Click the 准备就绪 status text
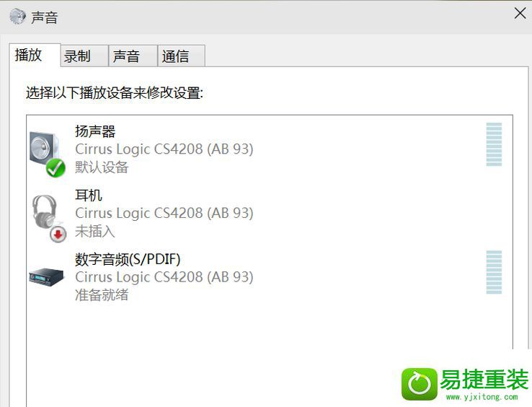The image size is (532, 407). coord(102,294)
